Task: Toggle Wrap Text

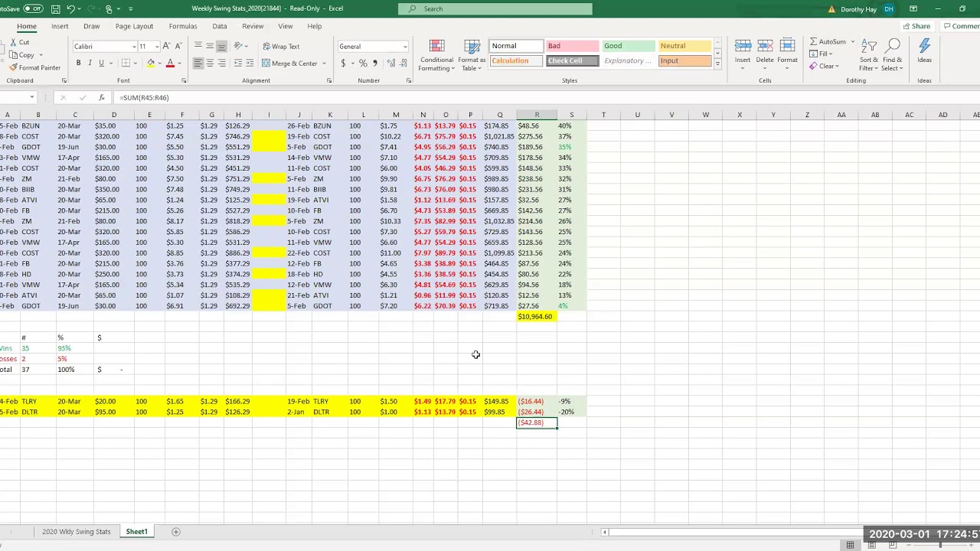Action: tap(280, 47)
